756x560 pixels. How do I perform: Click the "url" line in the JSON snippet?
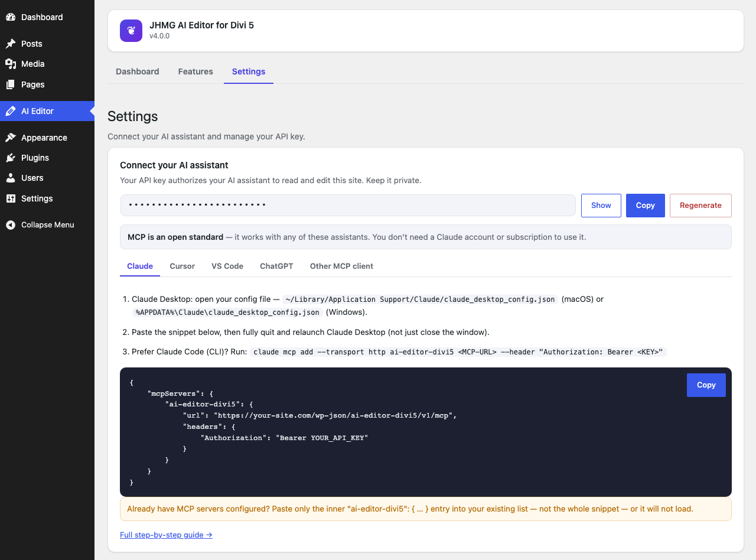(x=320, y=416)
